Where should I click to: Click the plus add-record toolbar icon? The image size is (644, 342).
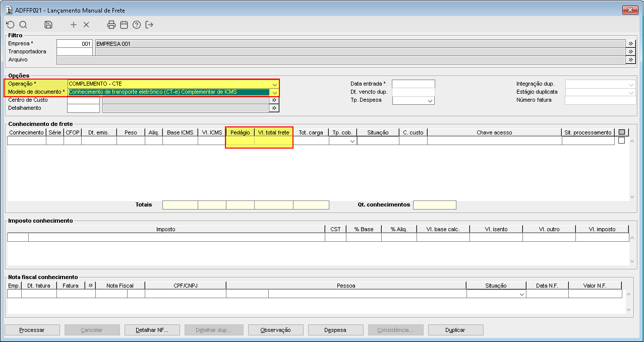74,25
